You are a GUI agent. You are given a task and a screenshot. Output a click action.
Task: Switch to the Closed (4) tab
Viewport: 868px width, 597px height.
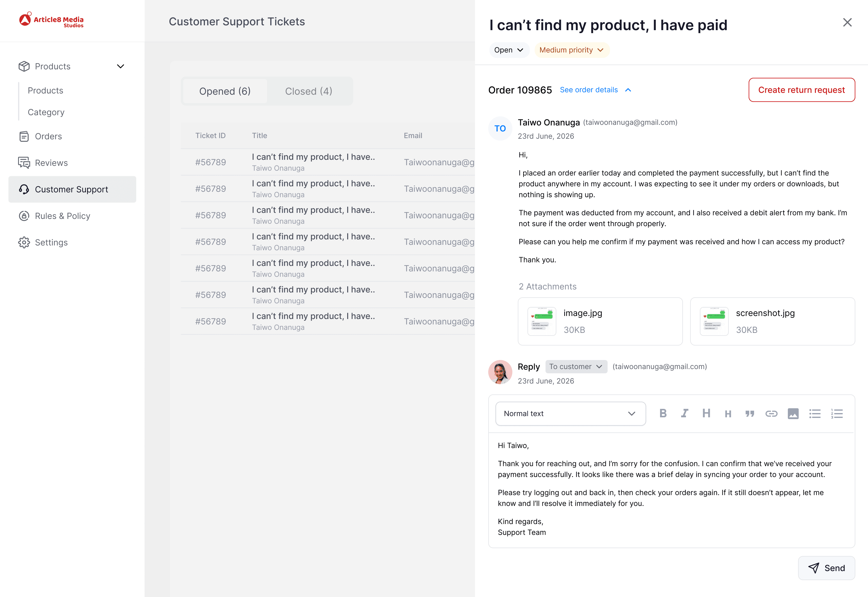[x=308, y=91]
